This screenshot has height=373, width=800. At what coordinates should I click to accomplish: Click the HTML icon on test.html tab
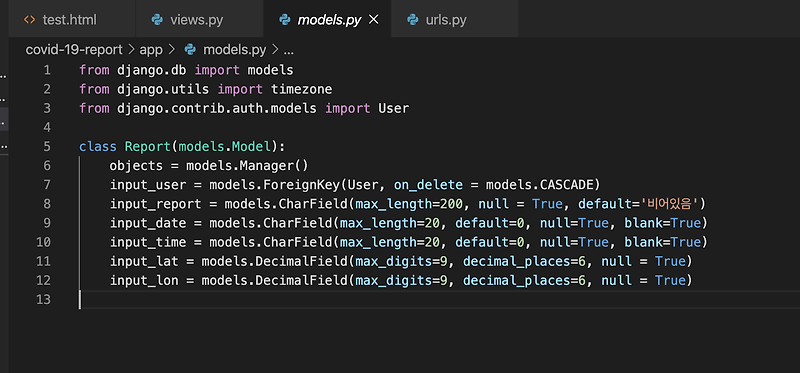tap(30, 20)
